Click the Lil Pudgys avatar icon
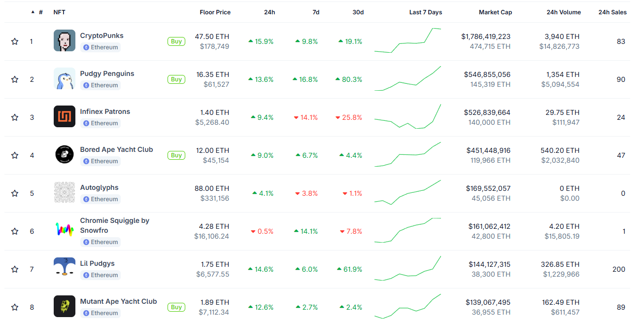 click(64, 268)
